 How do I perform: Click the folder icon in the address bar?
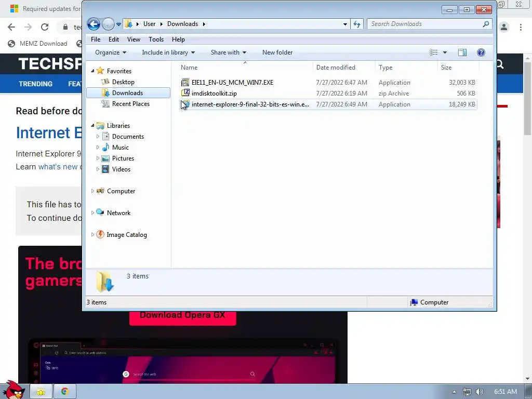point(128,24)
